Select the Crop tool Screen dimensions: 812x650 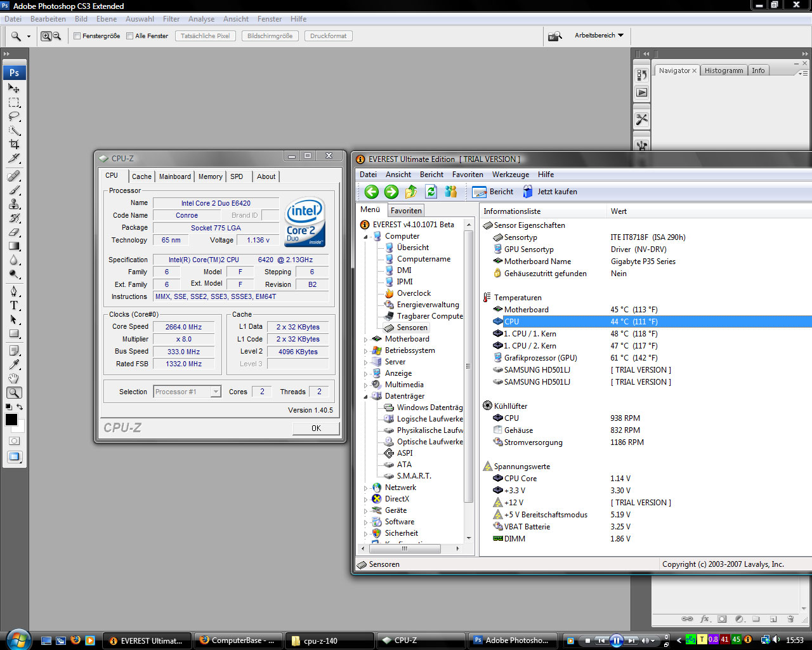click(14, 144)
